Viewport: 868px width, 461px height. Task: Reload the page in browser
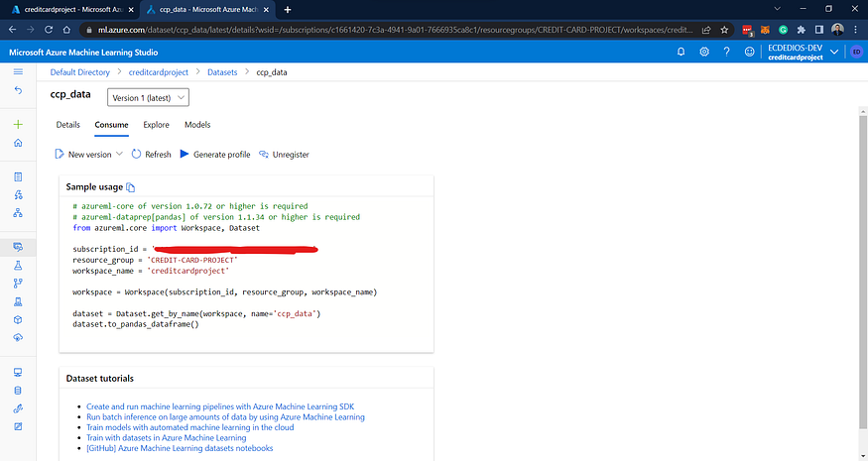(49, 30)
